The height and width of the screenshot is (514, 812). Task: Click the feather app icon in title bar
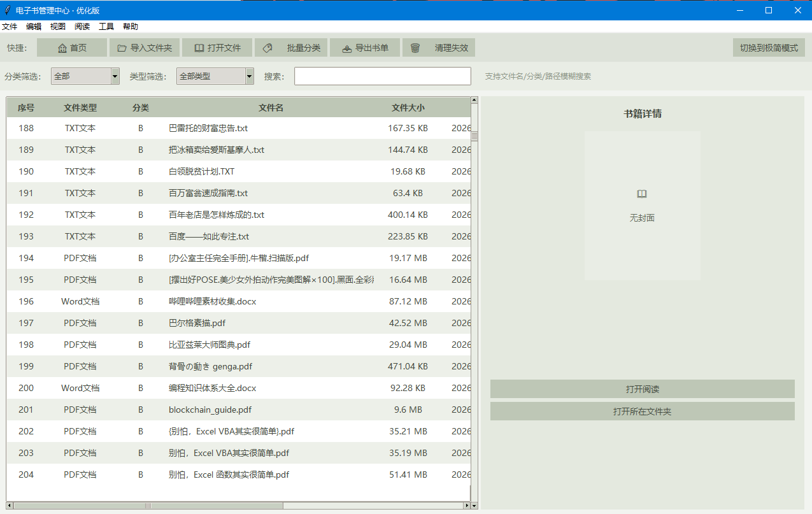coord(8,10)
